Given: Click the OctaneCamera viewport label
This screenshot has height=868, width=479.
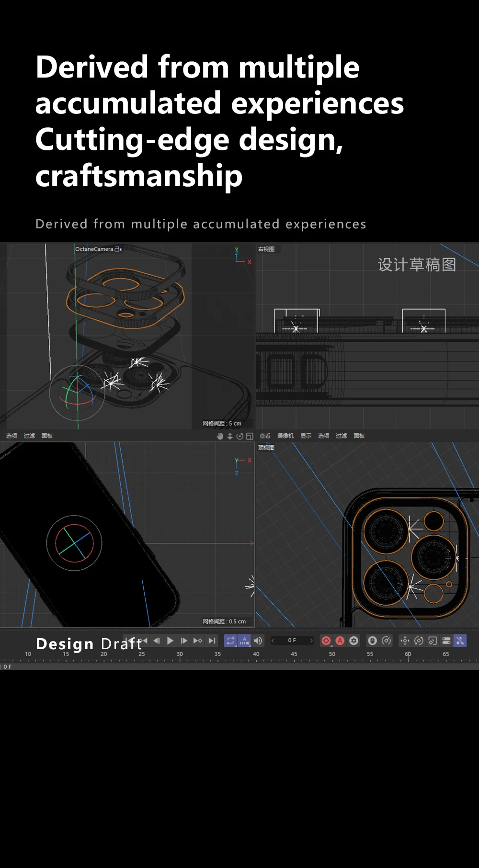Looking at the screenshot, I should point(94,249).
